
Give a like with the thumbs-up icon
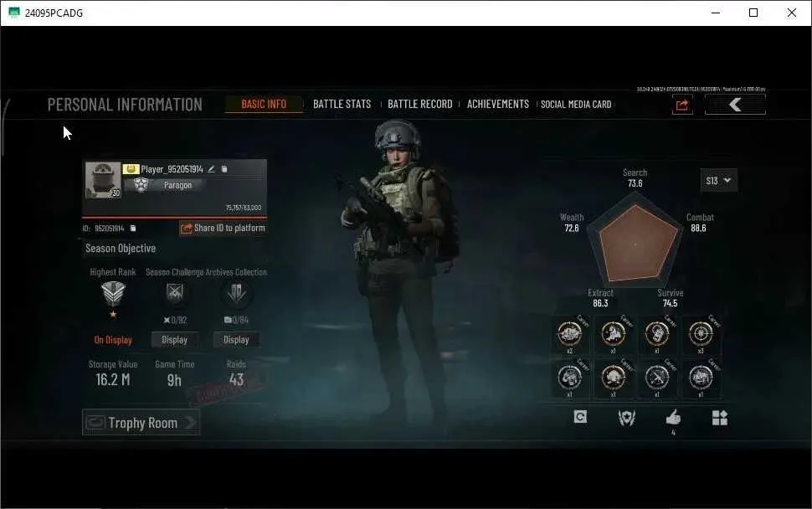pyautogui.click(x=673, y=418)
